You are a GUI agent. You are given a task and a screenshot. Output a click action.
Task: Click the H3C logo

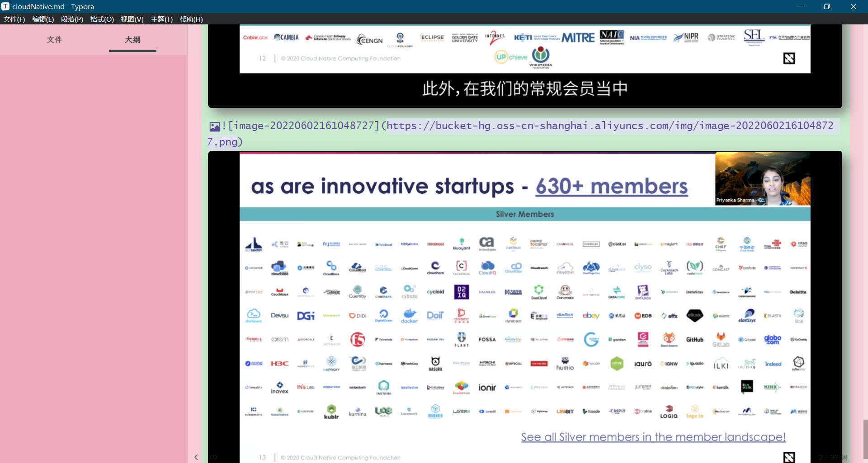(x=279, y=363)
